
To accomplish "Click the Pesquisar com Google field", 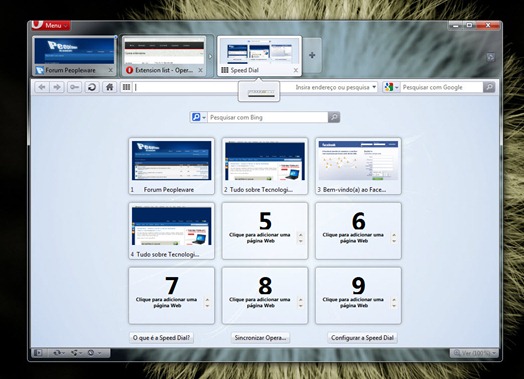I will [x=441, y=88].
